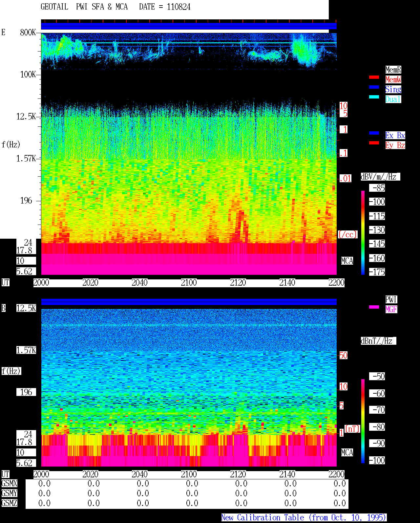Click the MemR legend label

[393, 70]
